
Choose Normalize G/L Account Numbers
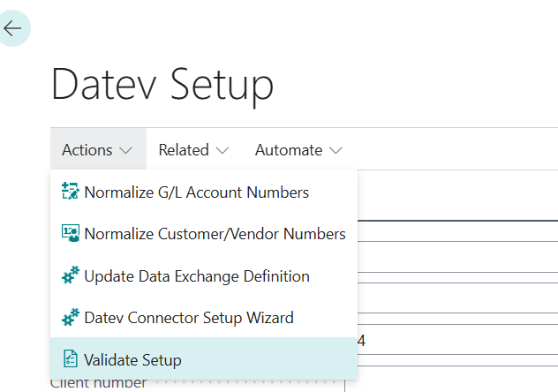pyautogui.click(x=196, y=192)
